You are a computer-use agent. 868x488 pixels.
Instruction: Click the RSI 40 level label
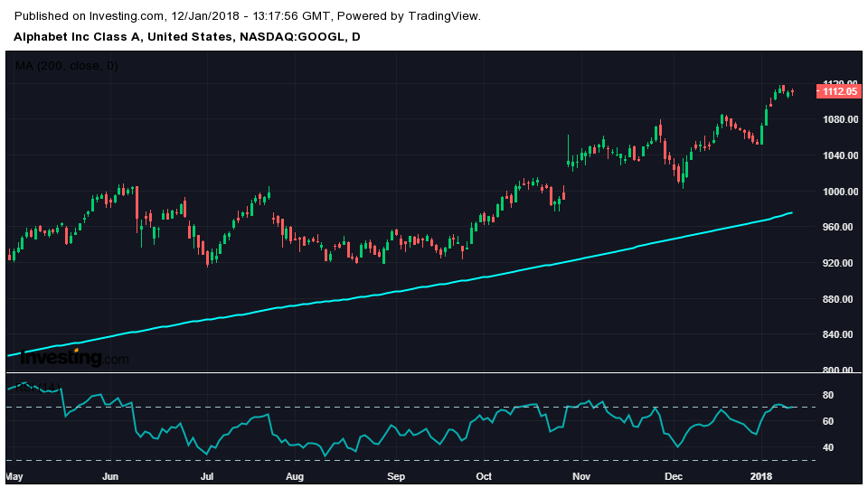(x=828, y=447)
